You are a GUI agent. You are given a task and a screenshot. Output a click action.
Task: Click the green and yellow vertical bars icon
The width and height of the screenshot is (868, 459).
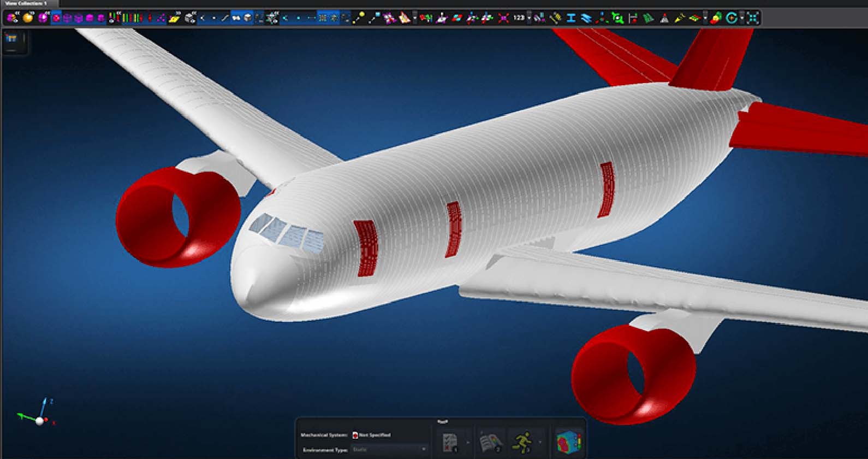coord(127,18)
